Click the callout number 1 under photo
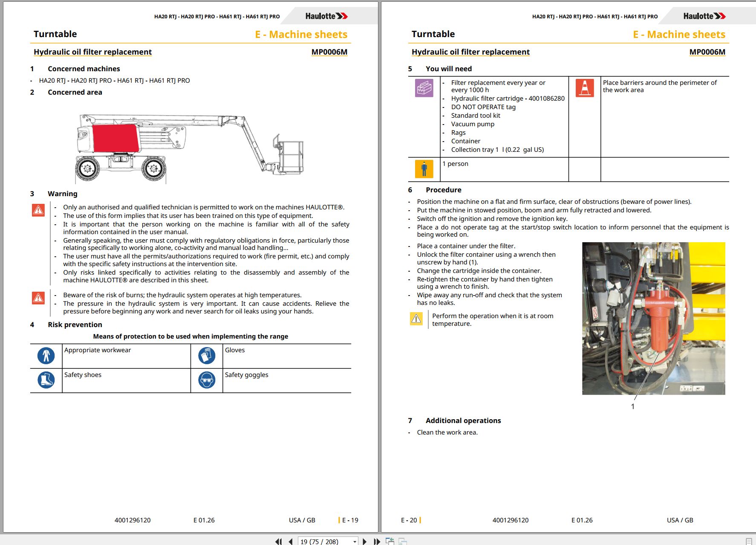Viewport: 756px width, 545px height. [x=632, y=406]
